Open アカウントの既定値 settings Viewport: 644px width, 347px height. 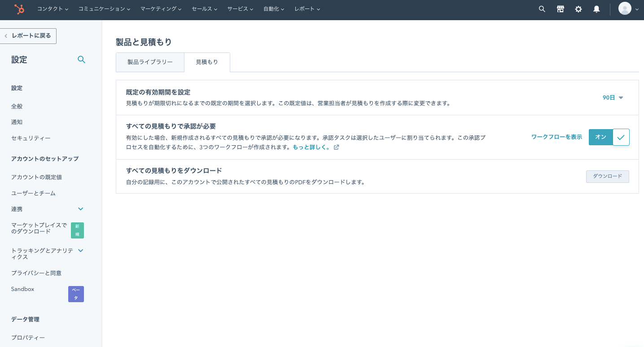(x=36, y=177)
